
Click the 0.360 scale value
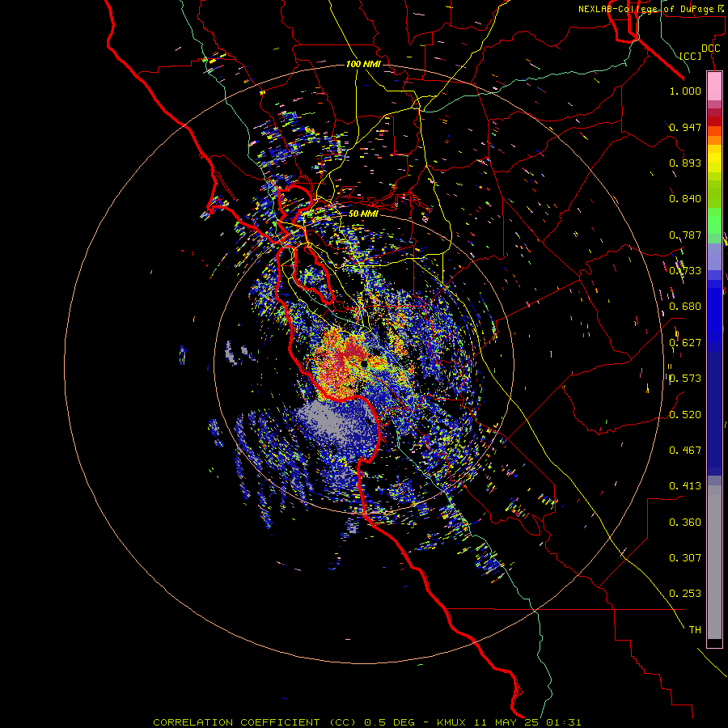685,523
